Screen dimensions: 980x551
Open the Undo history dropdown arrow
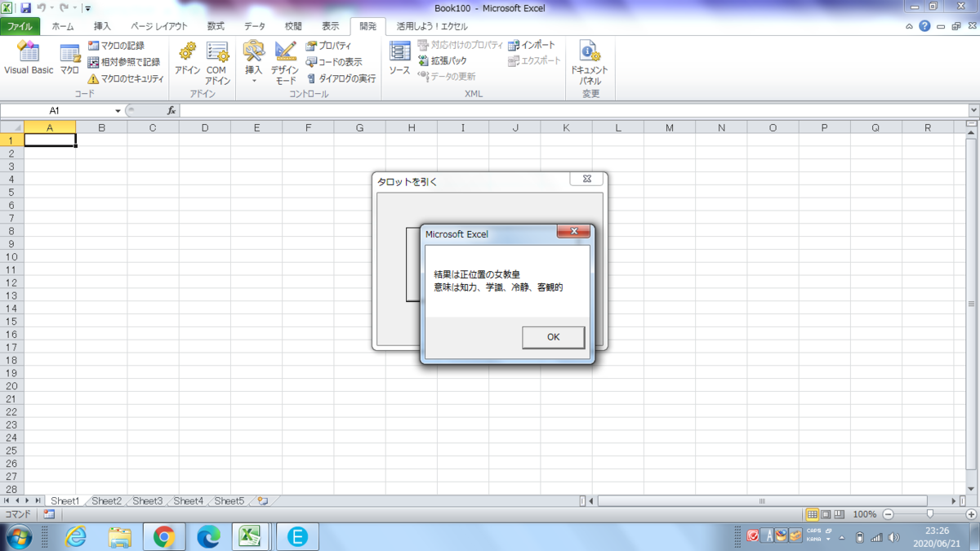[51, 7]
